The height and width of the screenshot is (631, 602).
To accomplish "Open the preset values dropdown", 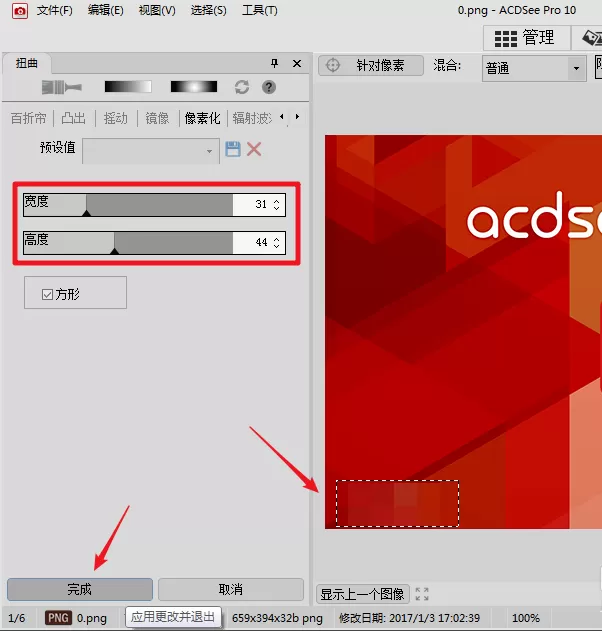I will click(151, 151).
